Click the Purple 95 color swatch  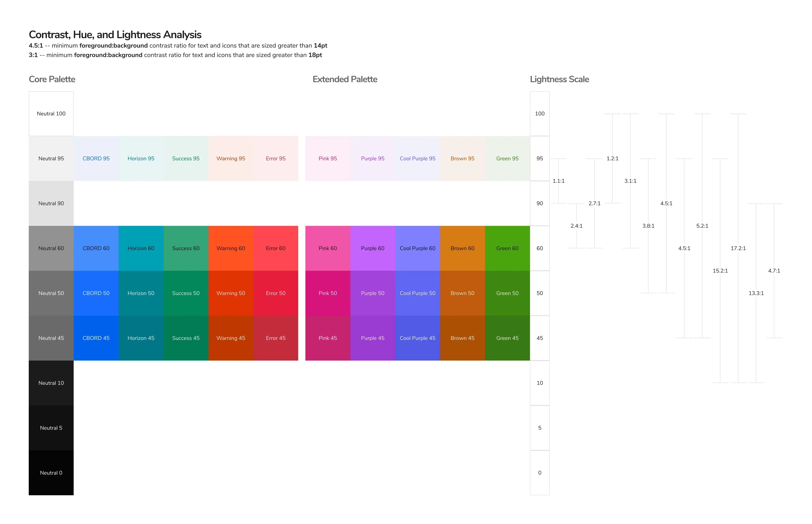pos(372,158)
